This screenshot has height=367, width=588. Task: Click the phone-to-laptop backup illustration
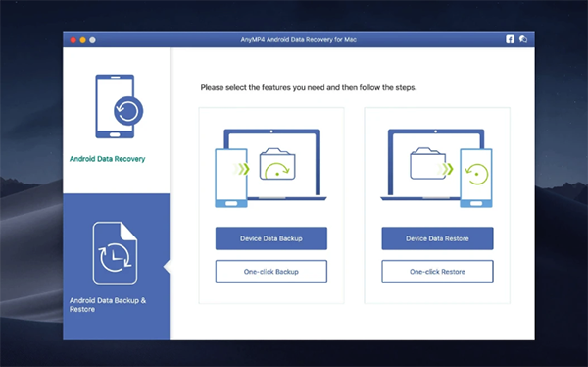[x=270, y=168]
